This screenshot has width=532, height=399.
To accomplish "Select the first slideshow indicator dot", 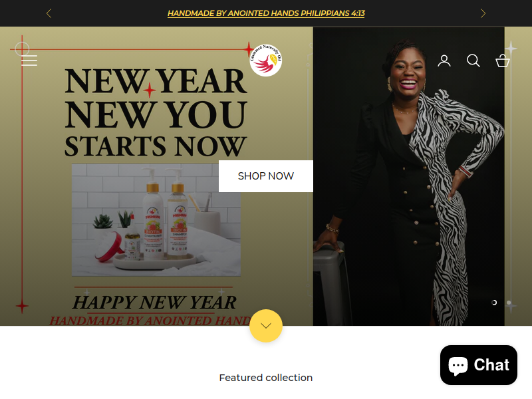I will point(494,303).
